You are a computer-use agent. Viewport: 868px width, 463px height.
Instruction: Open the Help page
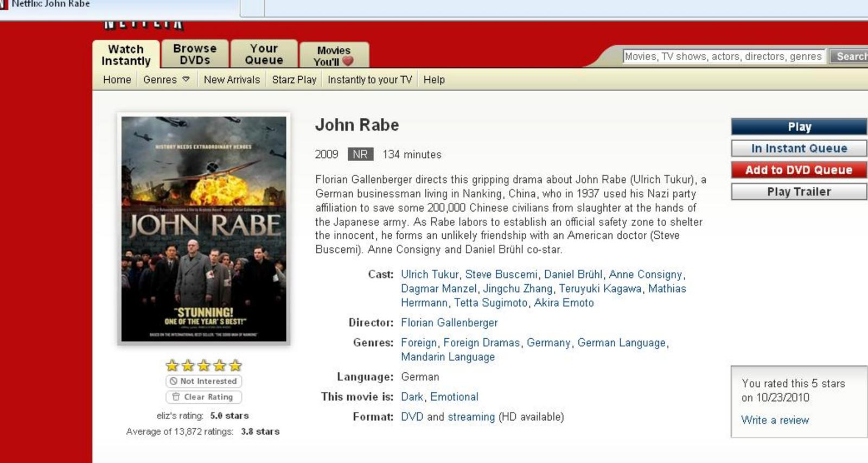434,80
